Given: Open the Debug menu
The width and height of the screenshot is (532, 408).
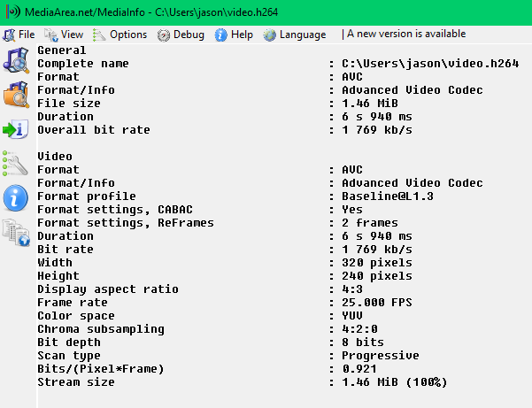Looking at the screenshot, I should [x=181, y=35].
